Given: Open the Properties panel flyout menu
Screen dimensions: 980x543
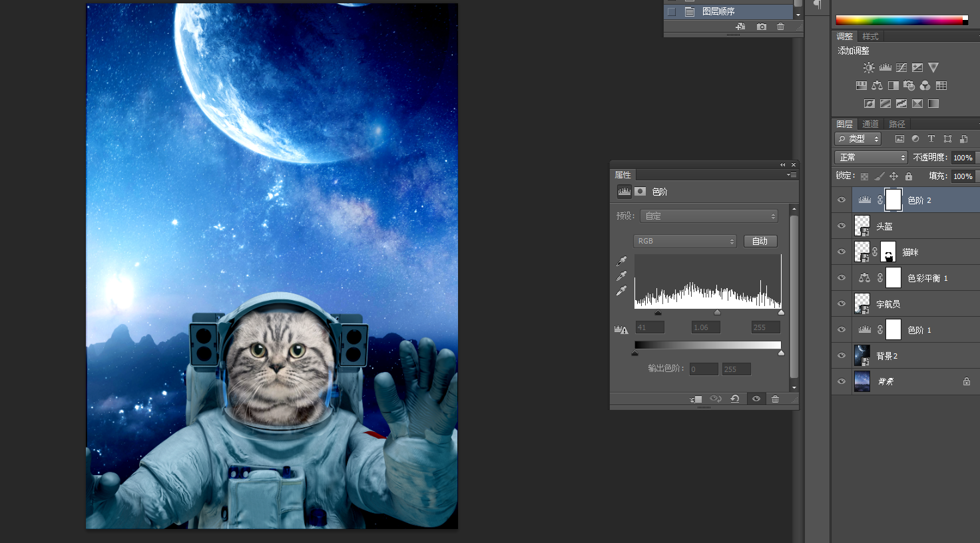Looking at the screenshot, I should (792, 175).
